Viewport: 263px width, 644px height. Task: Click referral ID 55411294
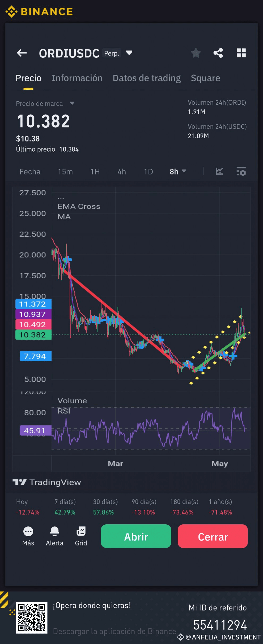point(220,625)
